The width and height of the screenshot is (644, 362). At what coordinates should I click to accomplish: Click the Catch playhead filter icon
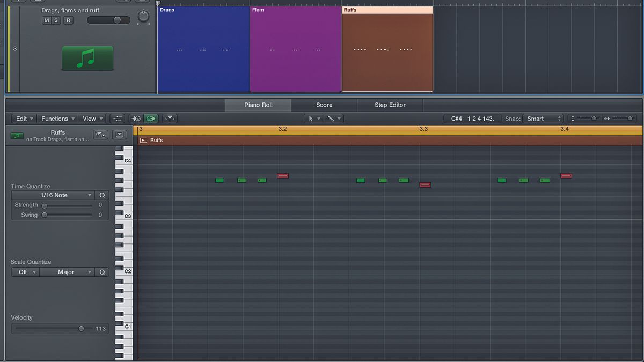click(170, 119)
